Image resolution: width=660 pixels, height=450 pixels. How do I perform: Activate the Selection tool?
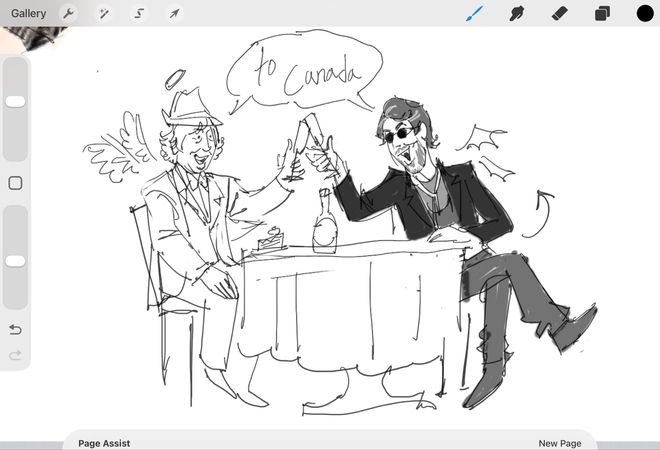(139, 14)
